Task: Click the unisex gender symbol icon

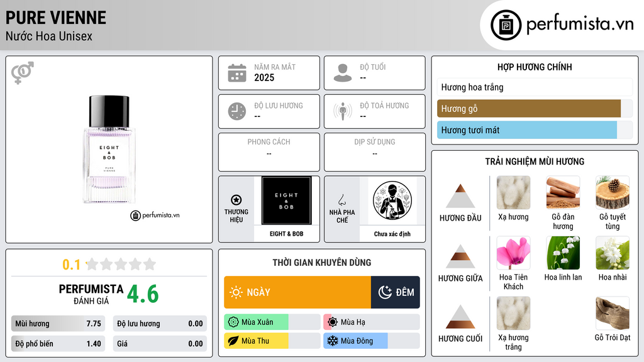Action: point(23,73)
